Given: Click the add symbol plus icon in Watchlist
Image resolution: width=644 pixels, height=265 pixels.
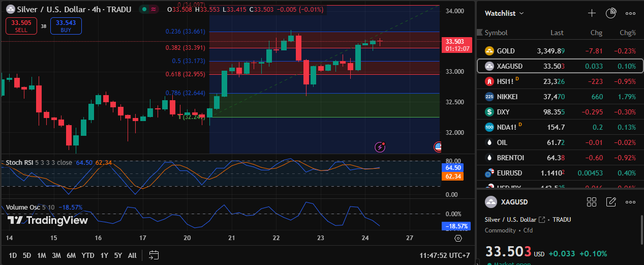Looking at the screenshot, I should point(592,13).
